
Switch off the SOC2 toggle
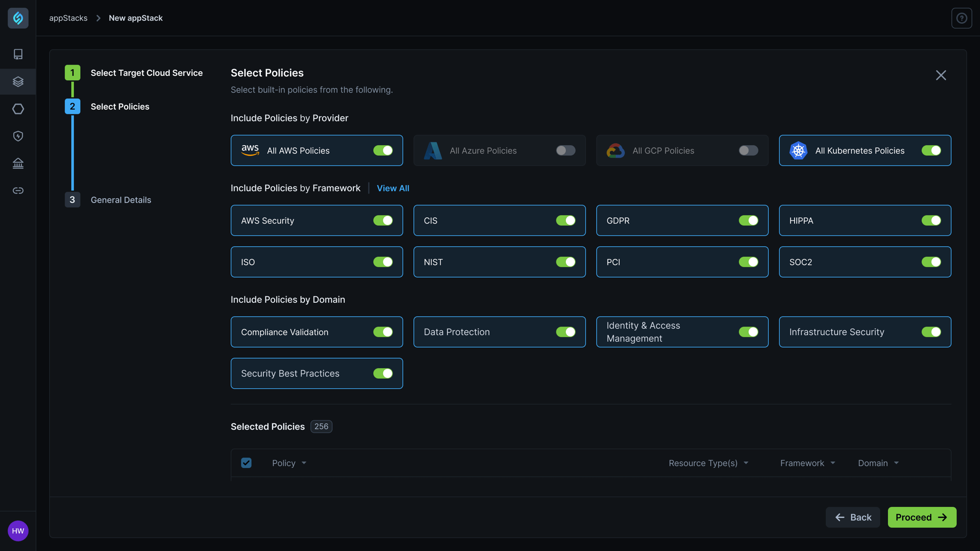(x=931, y=262)
